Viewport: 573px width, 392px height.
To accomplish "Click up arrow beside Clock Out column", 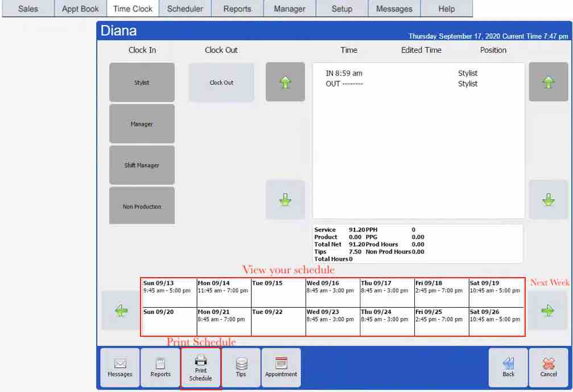I will [286, 82].
